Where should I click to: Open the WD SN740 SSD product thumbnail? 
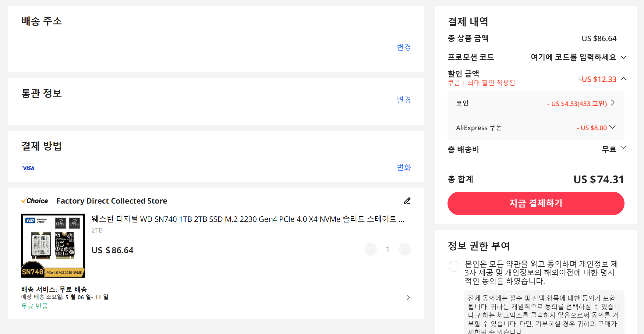53,246
